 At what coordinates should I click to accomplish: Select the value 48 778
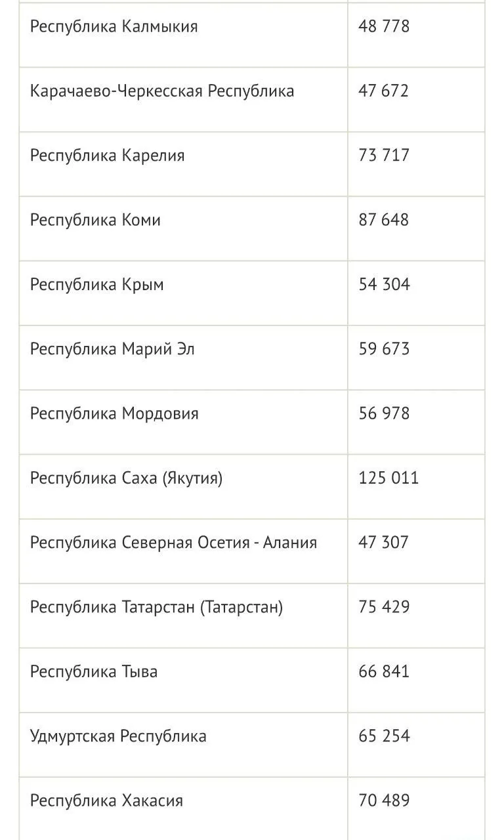coord(384,26)
